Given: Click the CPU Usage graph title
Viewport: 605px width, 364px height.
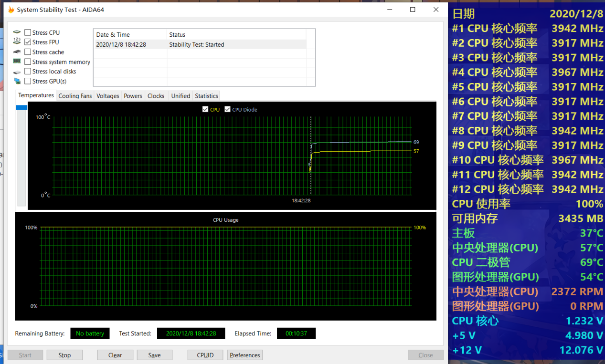Looking at the screenshot, I should point(226,220).
